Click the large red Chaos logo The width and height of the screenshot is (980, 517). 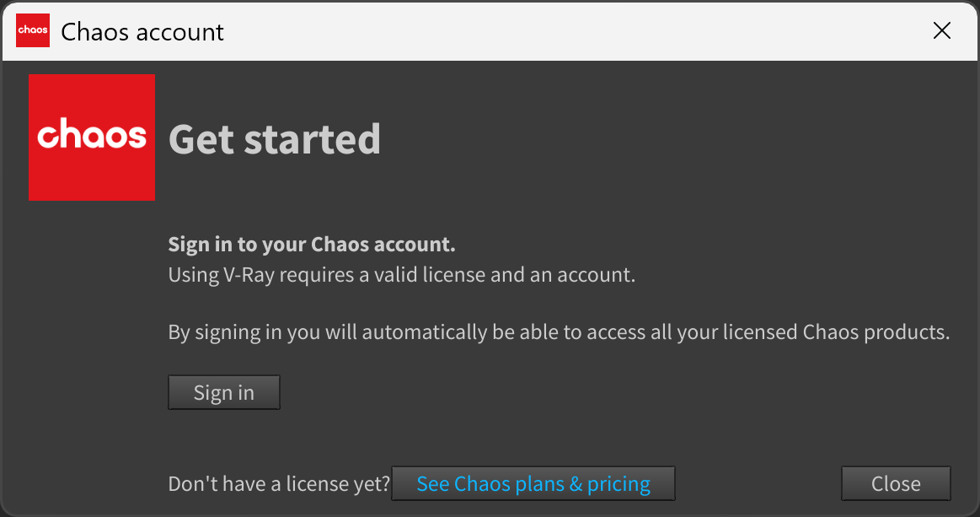[92, 137]
